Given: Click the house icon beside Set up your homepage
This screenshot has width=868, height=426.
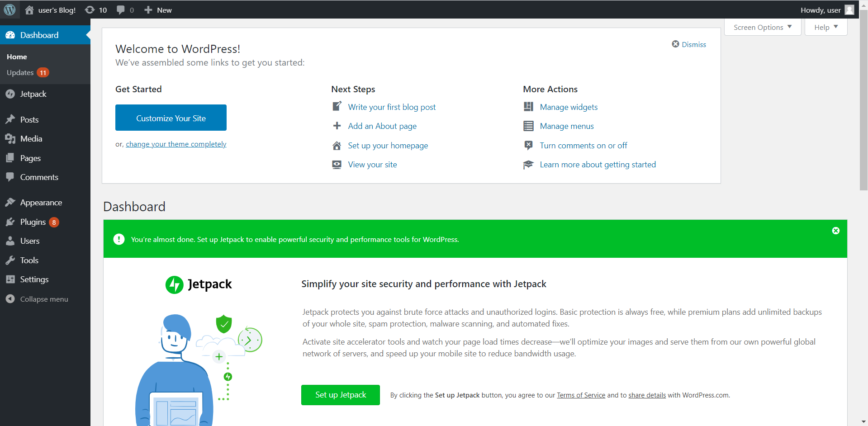Looking at the screenshot, I should pos(337,145).
